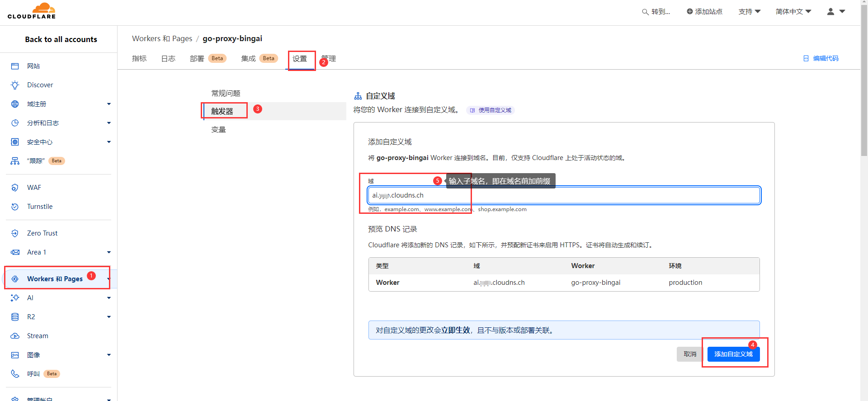Click the go-proxy-bingai table cell

(x=596, y=283)
